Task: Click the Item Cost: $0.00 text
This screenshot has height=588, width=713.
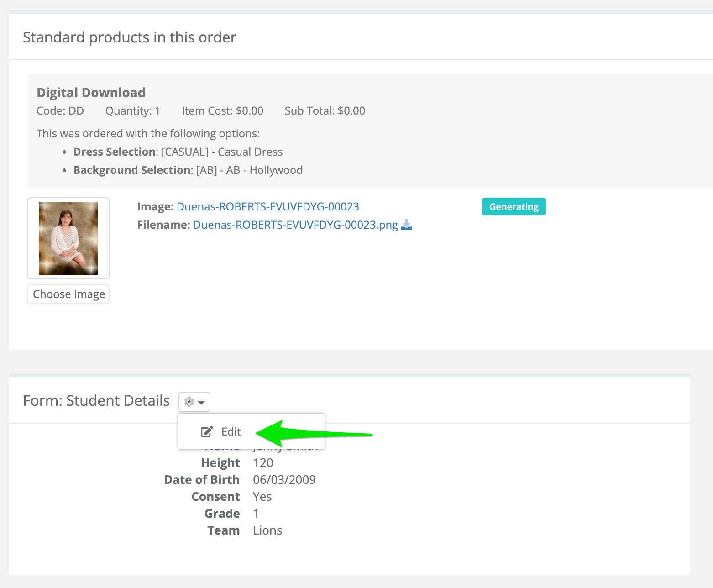Action: coord(223,110)
